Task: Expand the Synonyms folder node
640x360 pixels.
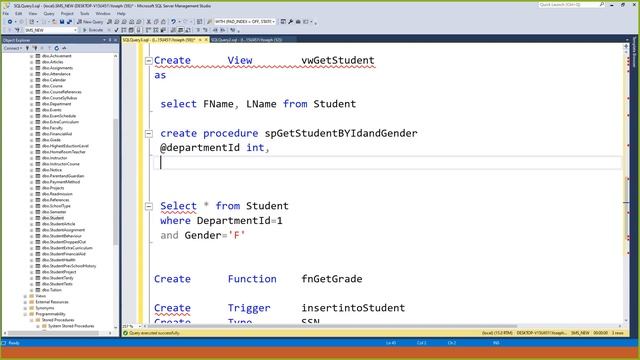Action: pyautogui.click(x=25, y=308)
